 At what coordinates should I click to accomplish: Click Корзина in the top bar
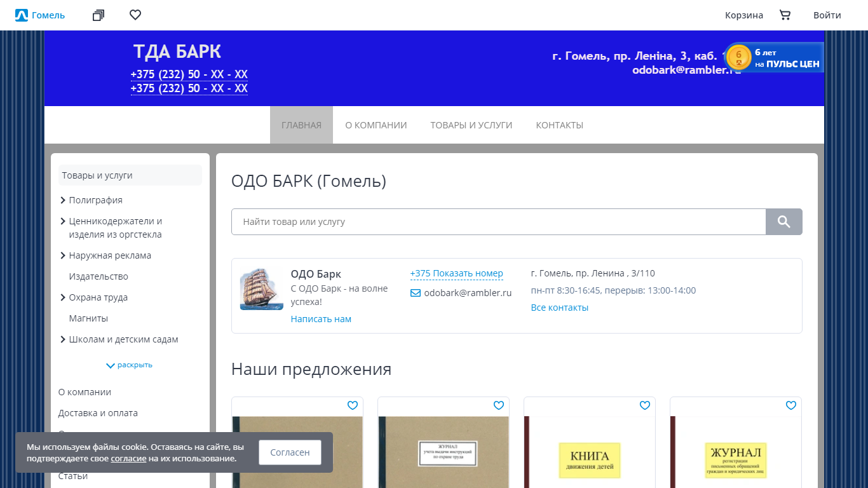point(744,15)
